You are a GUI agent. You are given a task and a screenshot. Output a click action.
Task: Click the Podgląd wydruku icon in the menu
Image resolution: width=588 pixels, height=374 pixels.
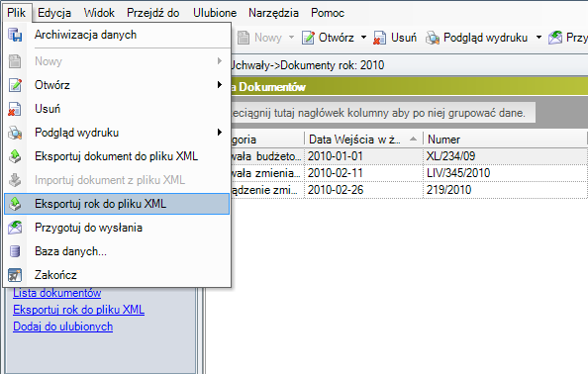pyautogui.click(x=15, y=133)
